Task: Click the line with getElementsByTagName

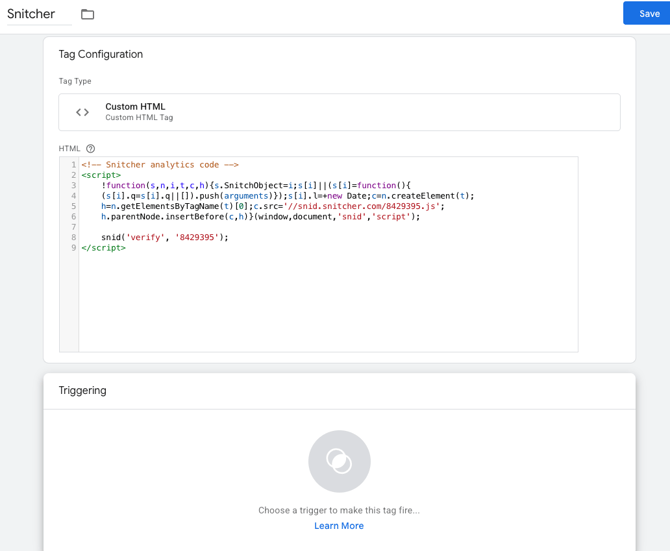Action: coord(272,206)
